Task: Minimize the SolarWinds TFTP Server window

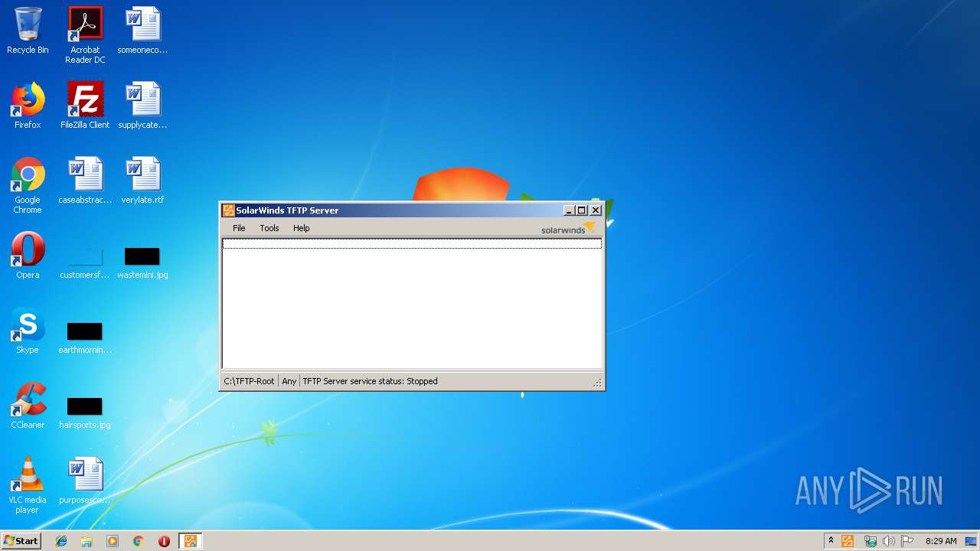Action: (569, 210)
